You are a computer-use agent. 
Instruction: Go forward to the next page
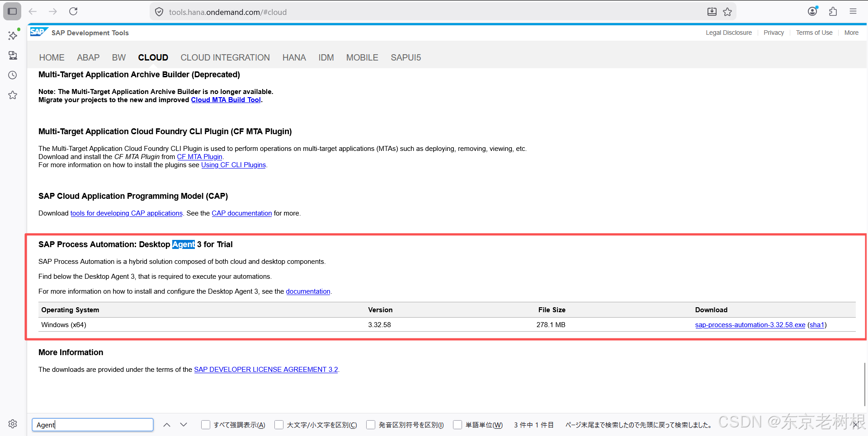tap(53, 11)
